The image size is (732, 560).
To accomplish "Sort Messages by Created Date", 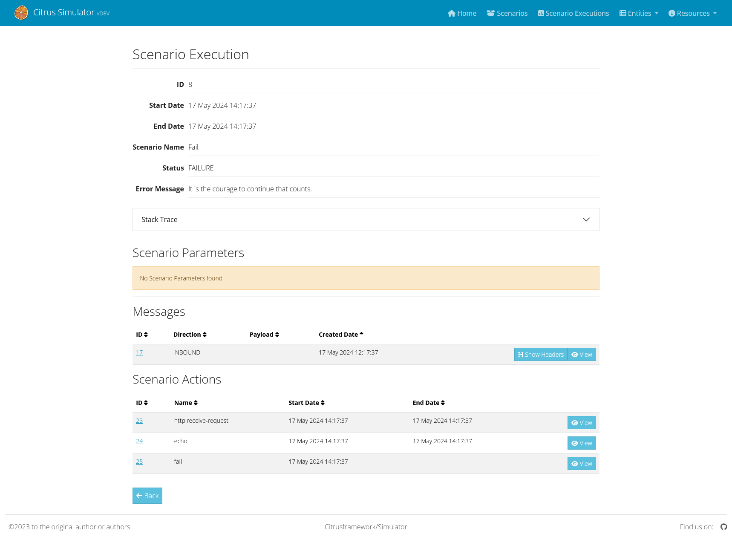I will (x=341, y=335).
